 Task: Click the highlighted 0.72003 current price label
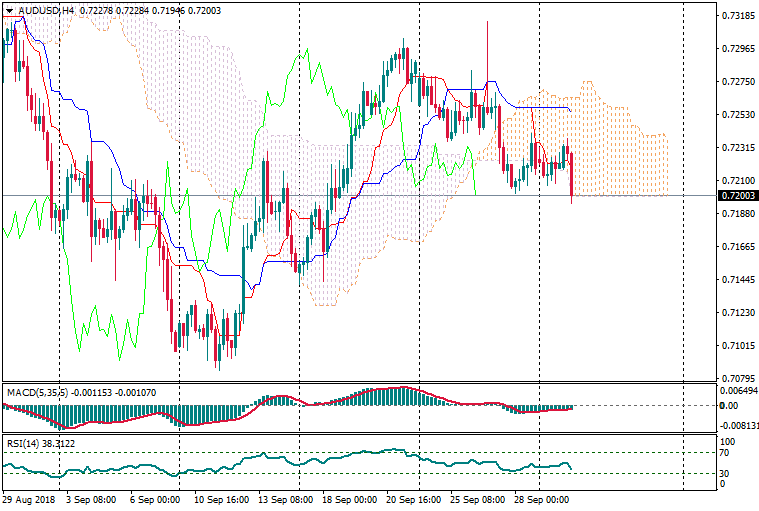tap(736, 196)
